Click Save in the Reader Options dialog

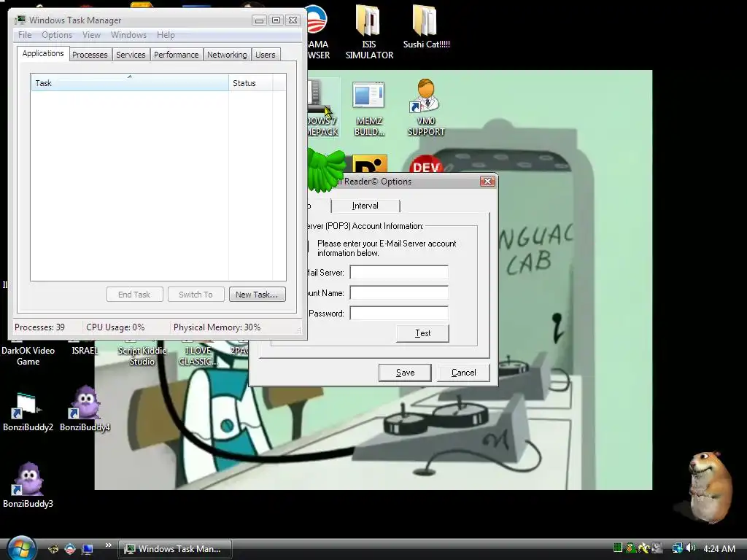point(405,373)
